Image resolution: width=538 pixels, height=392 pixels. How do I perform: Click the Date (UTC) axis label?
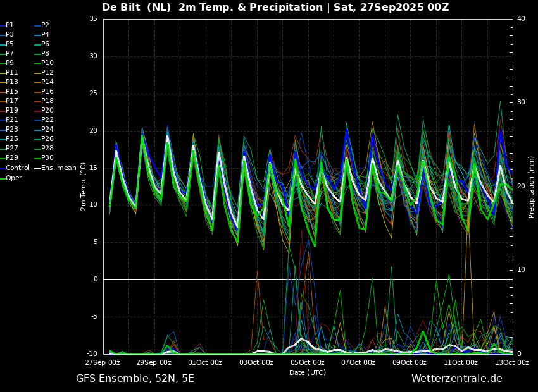(x=308, y=372)
